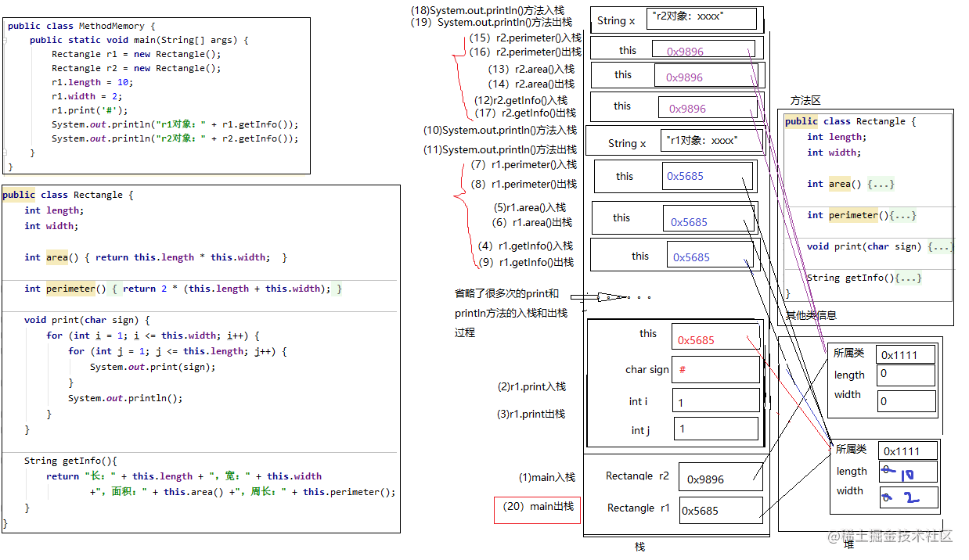Click the int j value box
Image resolution: width=969 pixels, height=560 pixels.
[x=715, y=429]
